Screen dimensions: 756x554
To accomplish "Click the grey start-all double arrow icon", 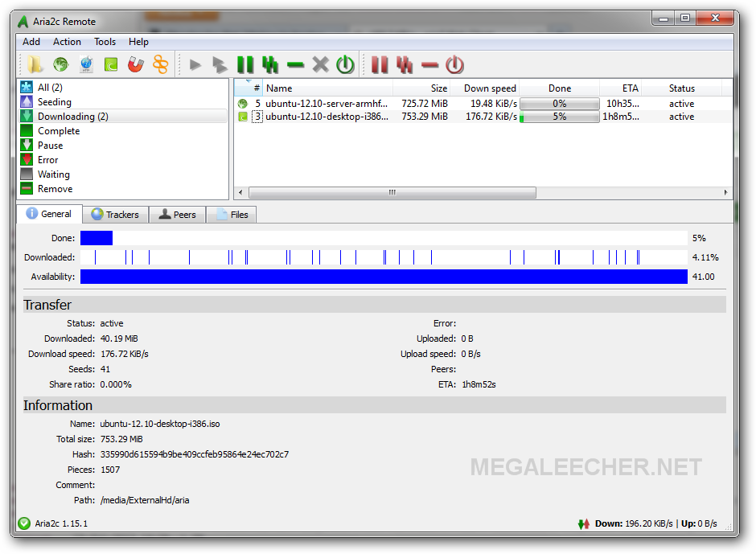I will point(220,64).
